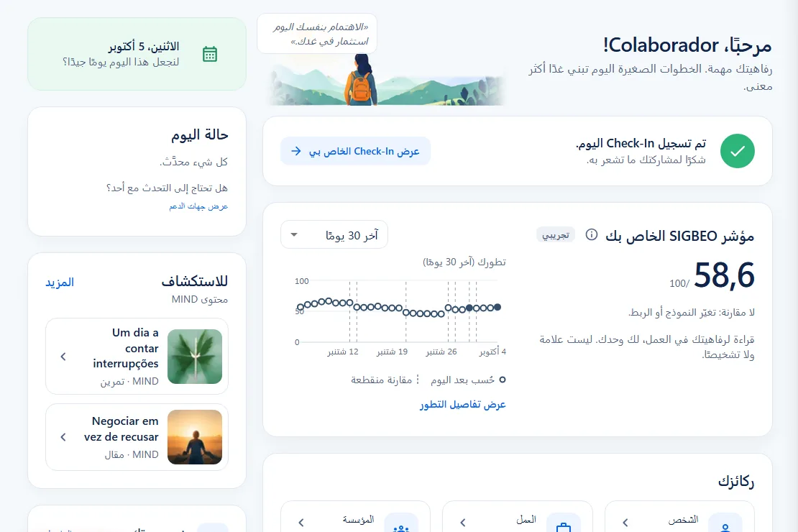Click the green calendar icon
Viewport: 798px width, 532px height.
(x=210, y=54)
